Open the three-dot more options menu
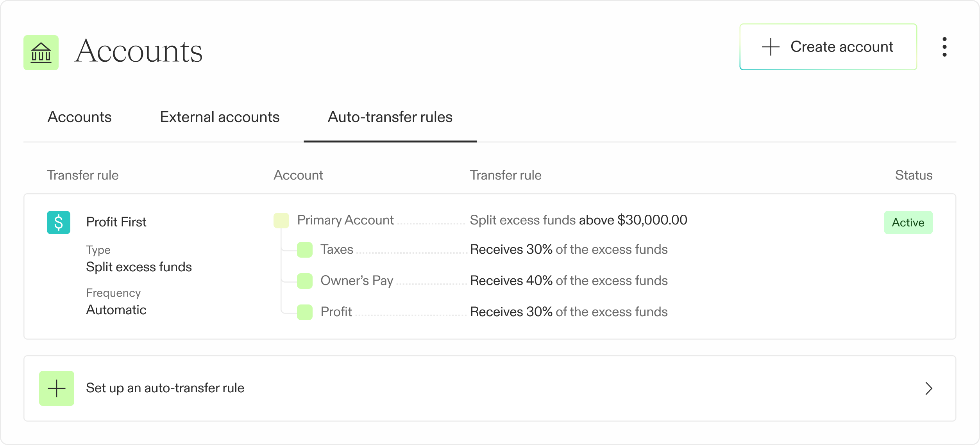The width and height of the screenshot is (980, 445). (x=944, y=47)
